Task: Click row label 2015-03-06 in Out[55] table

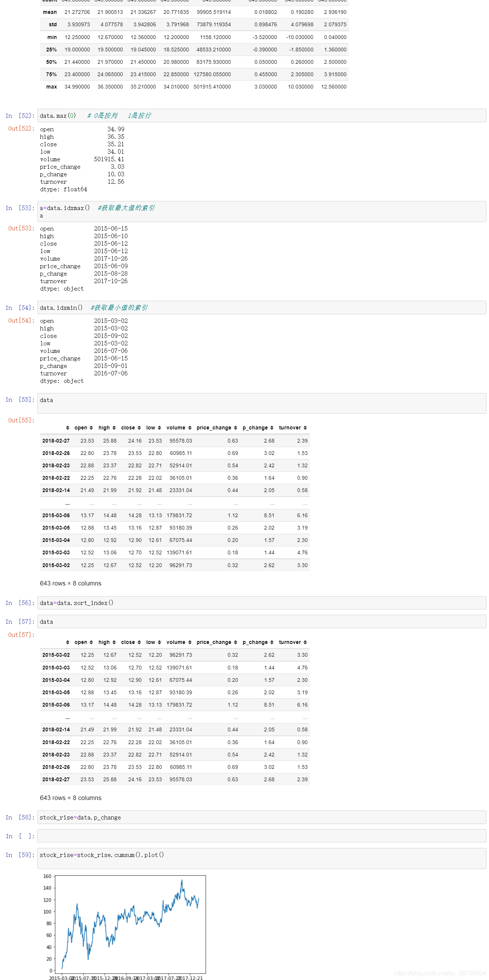Action: pyautogui.click(x=56, y=515)
